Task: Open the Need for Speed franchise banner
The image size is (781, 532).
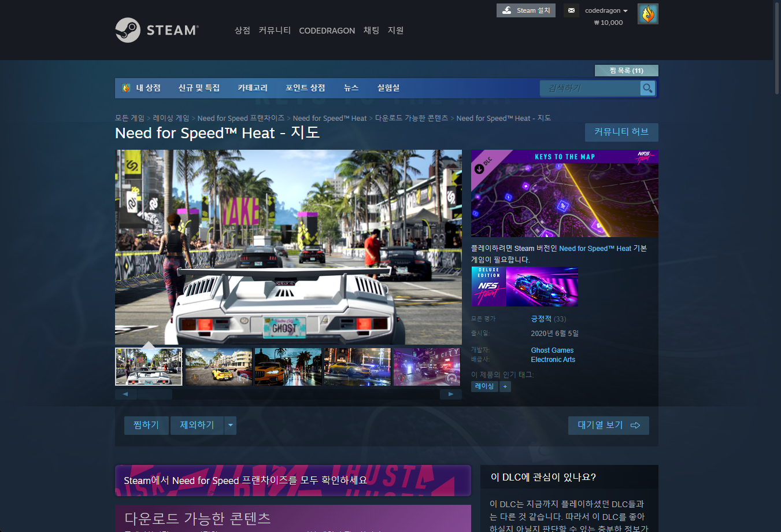Action: (293, 481)
